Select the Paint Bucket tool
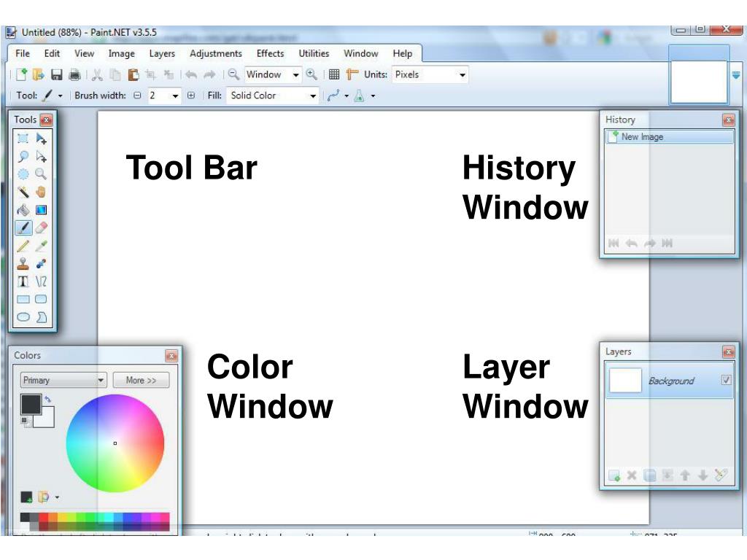 (23, 210)
